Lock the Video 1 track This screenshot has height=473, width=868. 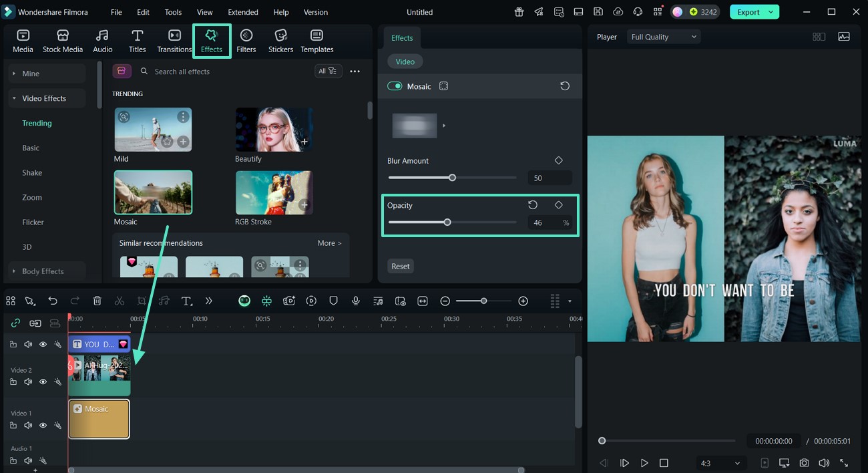tap(13, 426)
